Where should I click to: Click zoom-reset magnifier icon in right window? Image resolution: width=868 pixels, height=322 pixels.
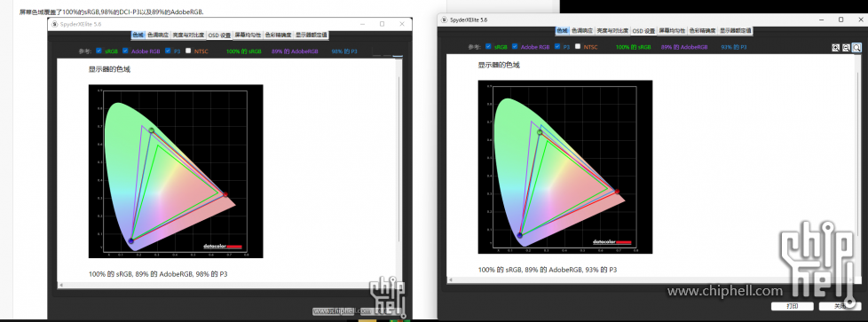[x=856, y=48]
